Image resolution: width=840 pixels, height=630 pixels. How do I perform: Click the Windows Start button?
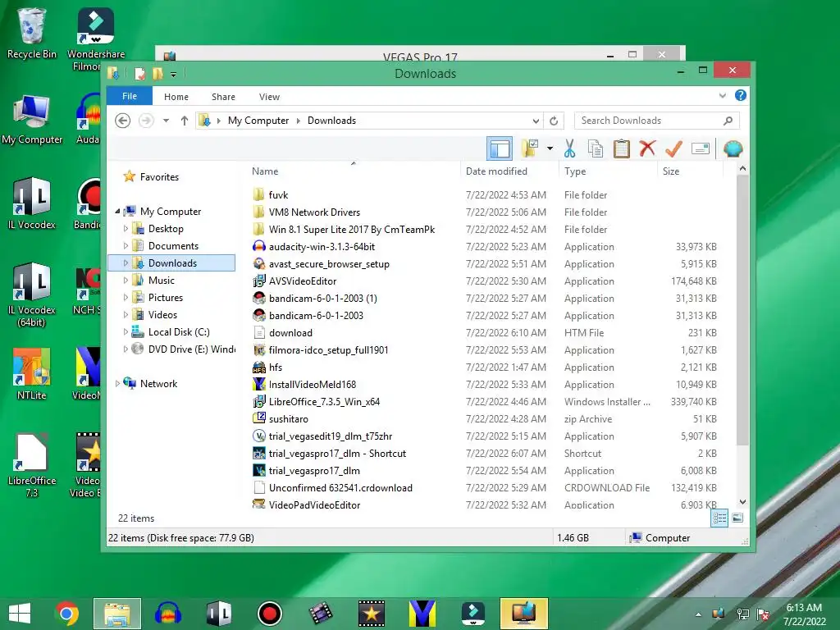point(20,614)
